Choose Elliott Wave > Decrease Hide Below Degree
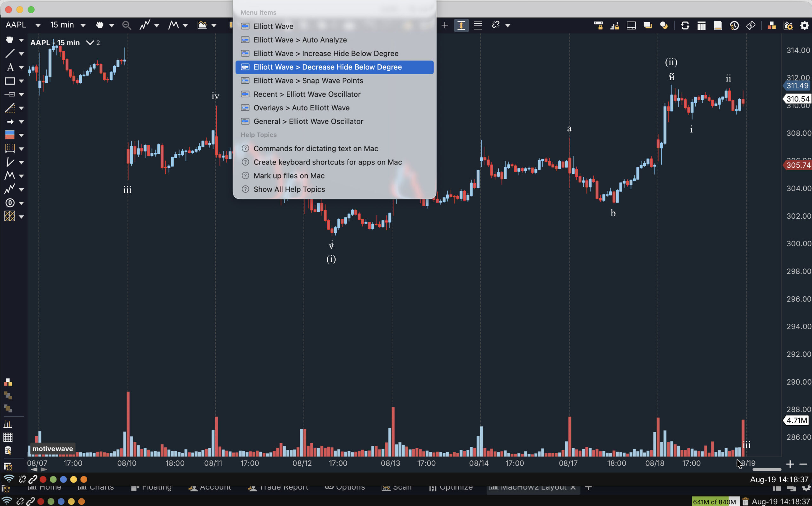This screenshot has width=812, height=506. [334, 67]
